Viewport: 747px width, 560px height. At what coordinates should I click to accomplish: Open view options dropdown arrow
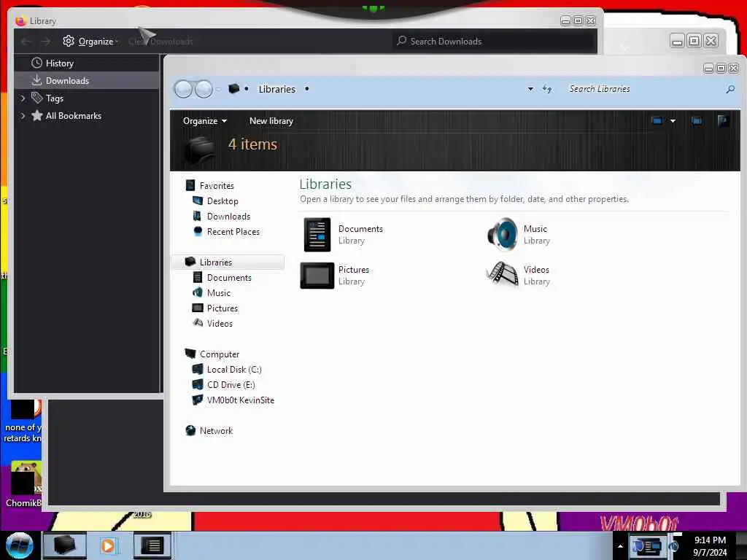coord(673,121)
